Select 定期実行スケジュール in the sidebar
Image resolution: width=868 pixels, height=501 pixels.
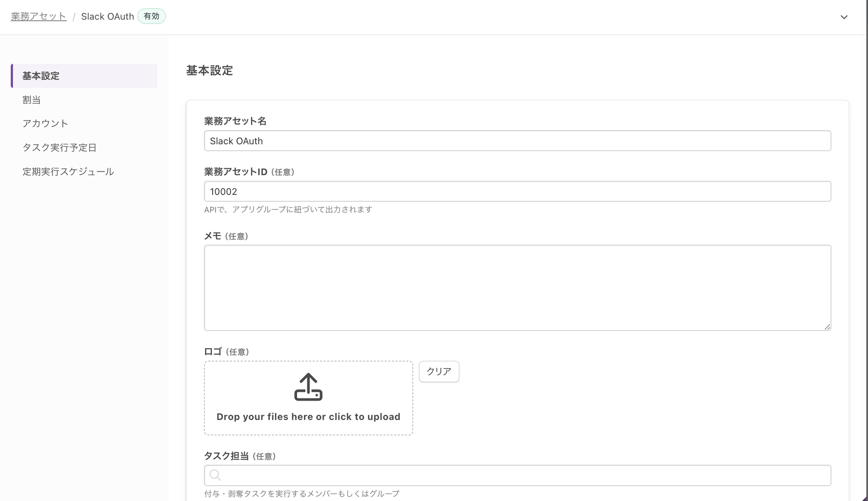[68, 172]
